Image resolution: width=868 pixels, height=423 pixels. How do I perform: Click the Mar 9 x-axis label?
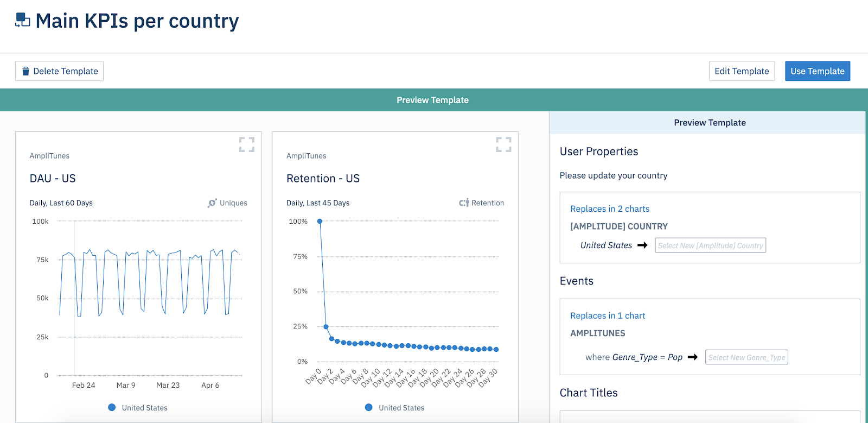point(126,386)
